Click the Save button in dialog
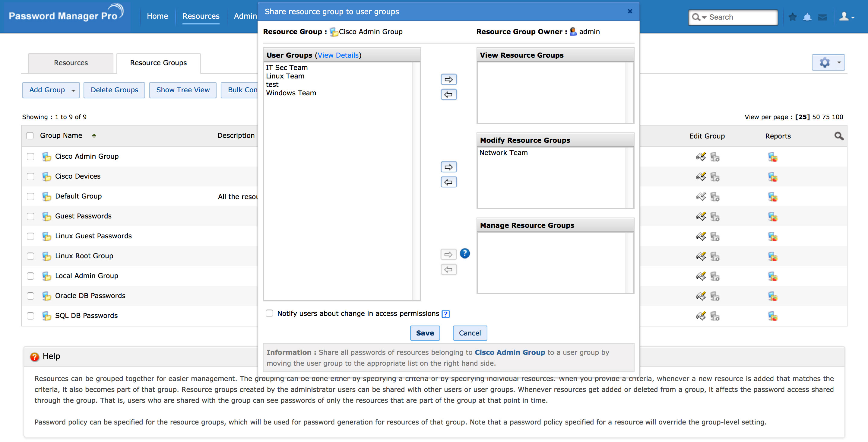The width and height of the screenshot is (868, 442). click(425, 333)
